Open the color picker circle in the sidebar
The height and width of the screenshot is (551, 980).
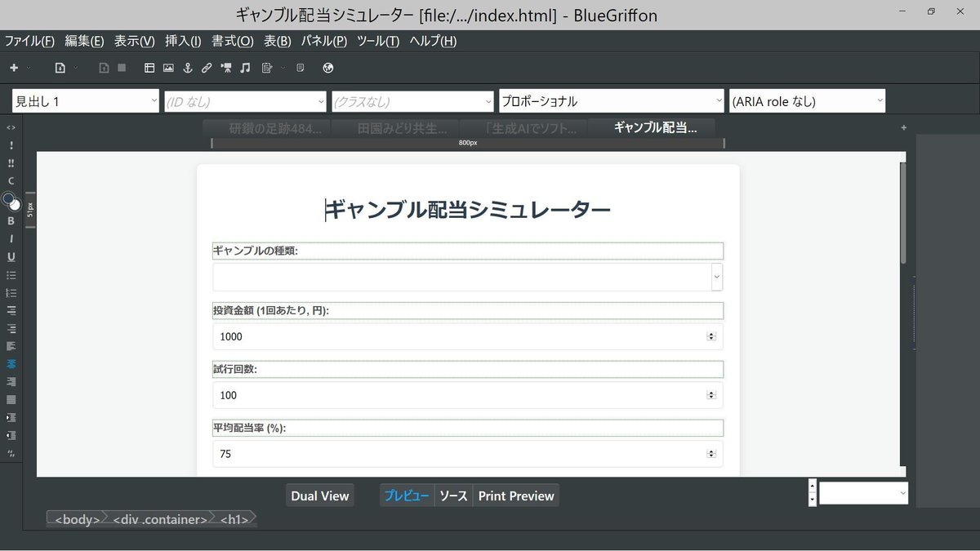point(10,200)
